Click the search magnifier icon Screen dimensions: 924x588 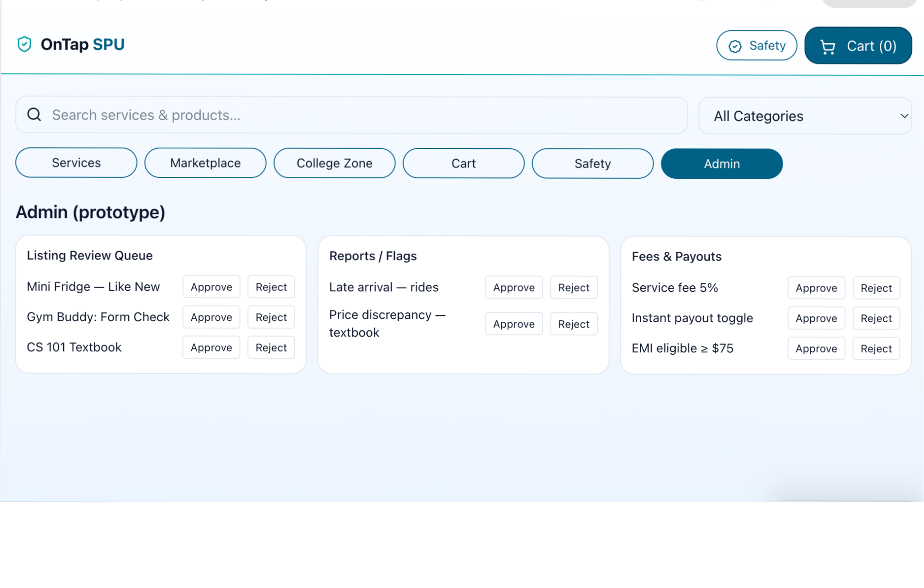pyautogui.click(x=34, y=115)
